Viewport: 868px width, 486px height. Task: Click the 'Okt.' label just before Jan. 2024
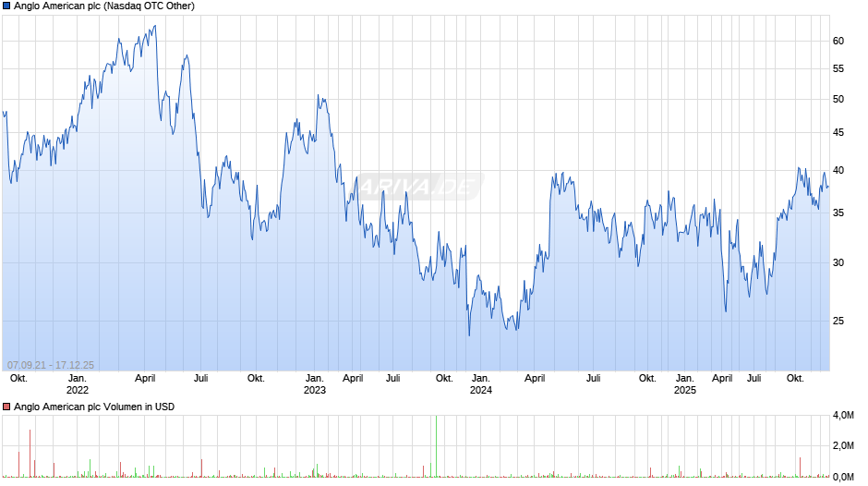coord(444,378)
